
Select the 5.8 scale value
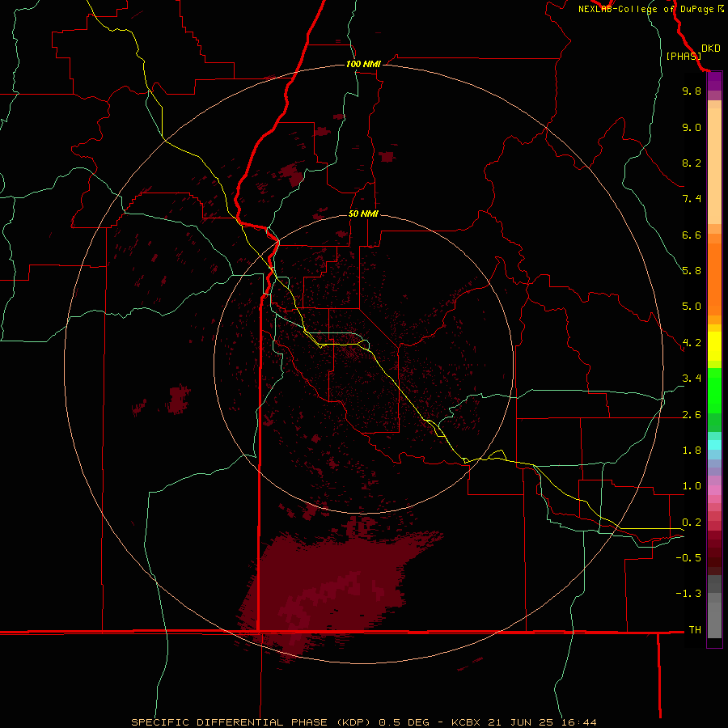(692, 271)
